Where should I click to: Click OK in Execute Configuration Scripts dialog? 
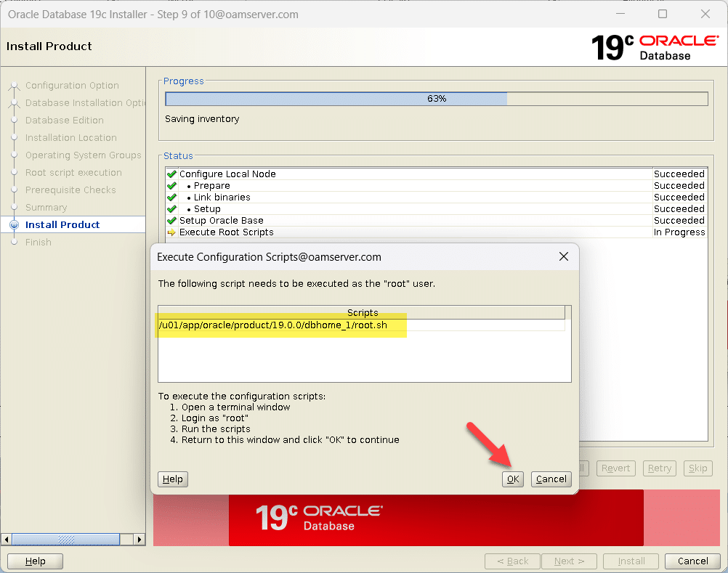[x=512, y=479]
